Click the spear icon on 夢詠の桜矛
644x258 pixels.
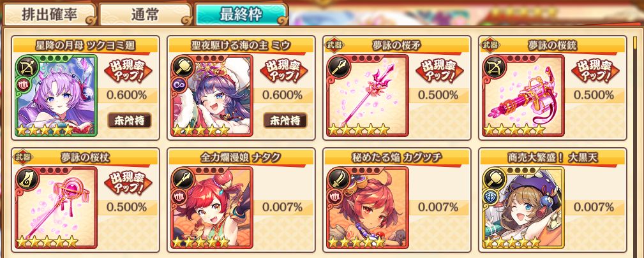(x=338, y=65)
